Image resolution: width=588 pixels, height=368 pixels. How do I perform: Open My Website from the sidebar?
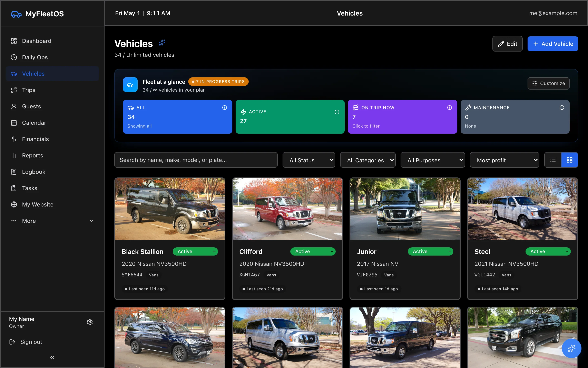tap(52, 204)
